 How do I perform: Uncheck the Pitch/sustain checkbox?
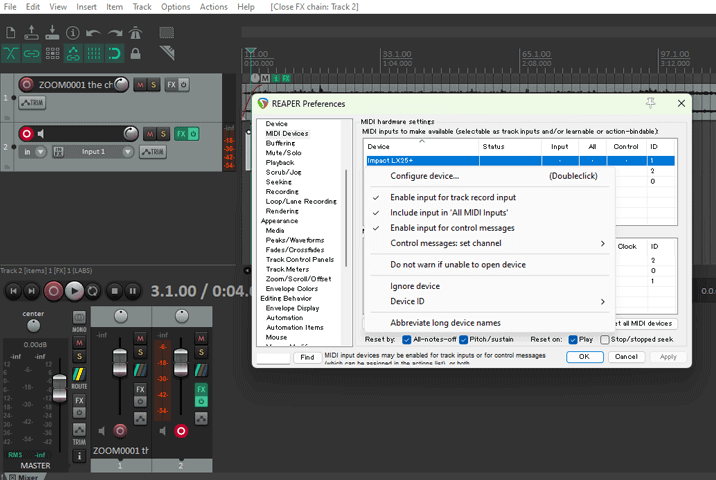click(x=463, y=340)
